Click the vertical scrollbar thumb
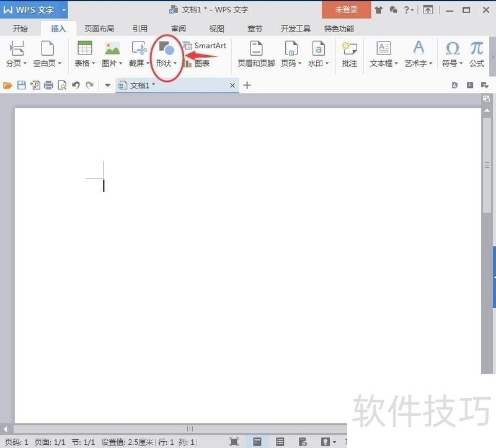The width and height of the screenshot is (496, 448). tap(487, 166)
